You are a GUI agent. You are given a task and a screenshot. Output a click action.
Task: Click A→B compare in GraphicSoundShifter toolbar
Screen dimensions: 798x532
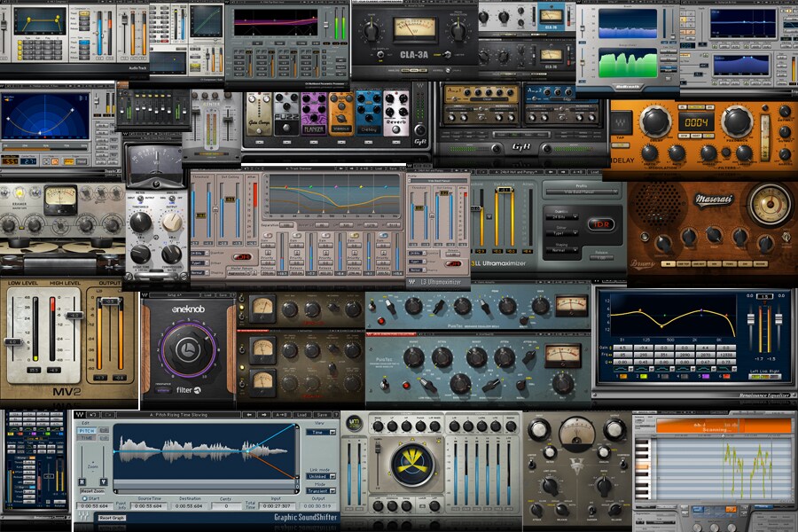click(281, 415)
